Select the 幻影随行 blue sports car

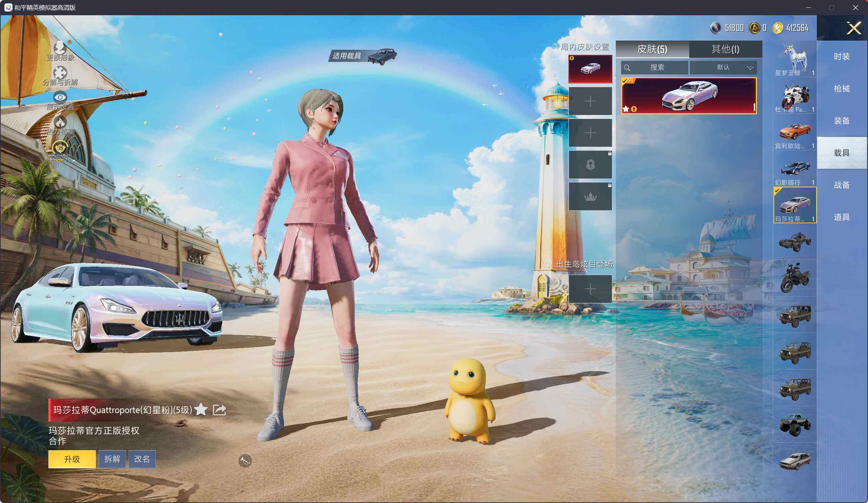point(795,169)
